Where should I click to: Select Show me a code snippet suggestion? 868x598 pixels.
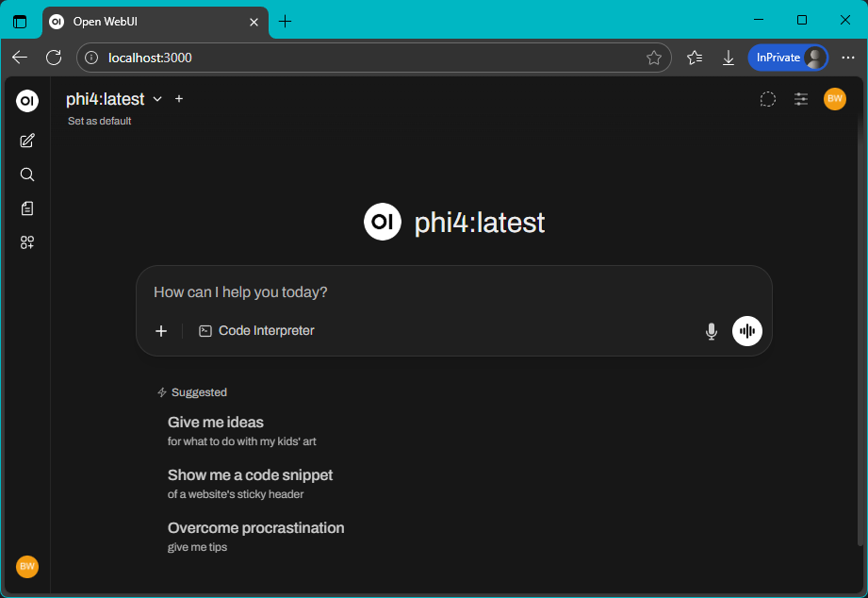tap(250, 484)
